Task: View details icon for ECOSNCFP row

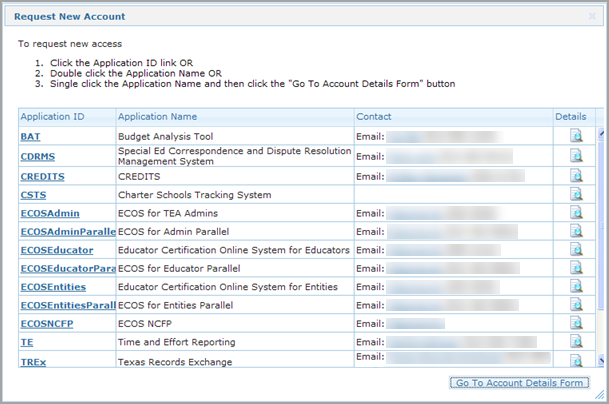Action: (x=575, y=324)
